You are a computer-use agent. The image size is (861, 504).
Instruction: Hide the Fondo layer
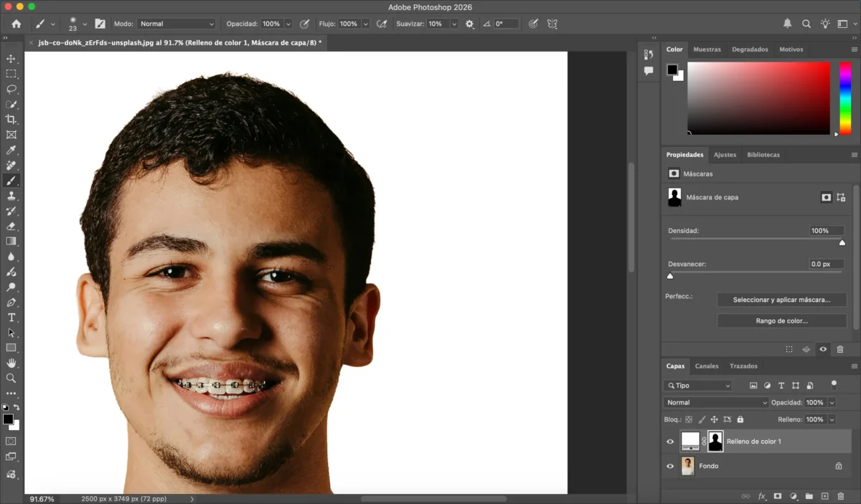coord(670,466)
